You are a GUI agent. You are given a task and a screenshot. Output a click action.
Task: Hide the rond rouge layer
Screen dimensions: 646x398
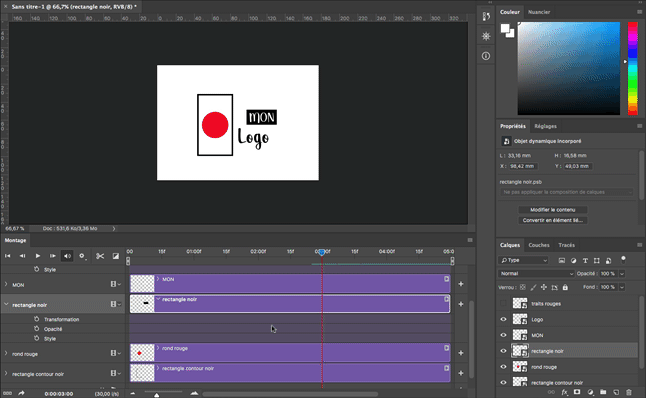pyautogui.click(x=503, y=367)
